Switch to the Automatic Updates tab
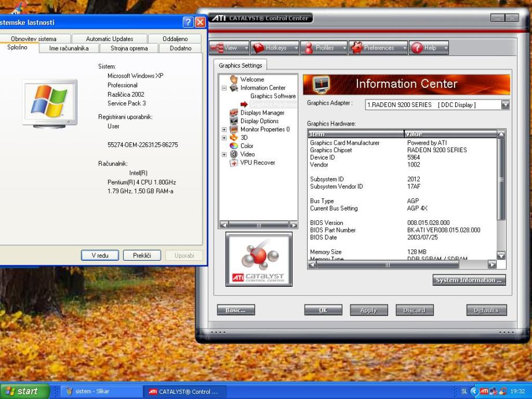Screen dimensions: 532x399 (x=109, y=39)
